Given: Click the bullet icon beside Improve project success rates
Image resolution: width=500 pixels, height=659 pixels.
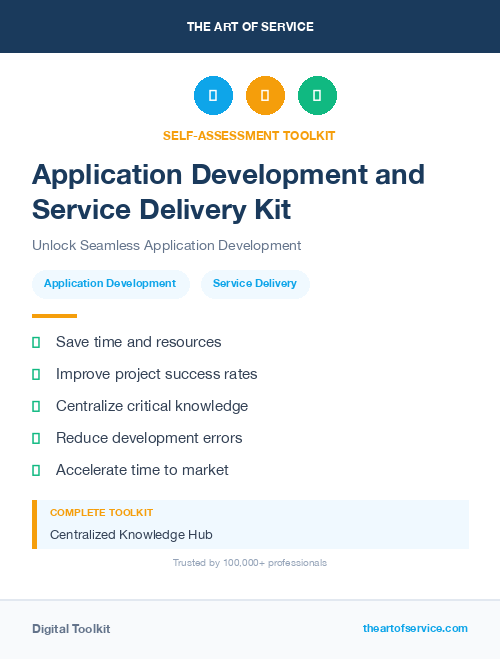Looking at the screenshot, I should [x=36, y=374].
